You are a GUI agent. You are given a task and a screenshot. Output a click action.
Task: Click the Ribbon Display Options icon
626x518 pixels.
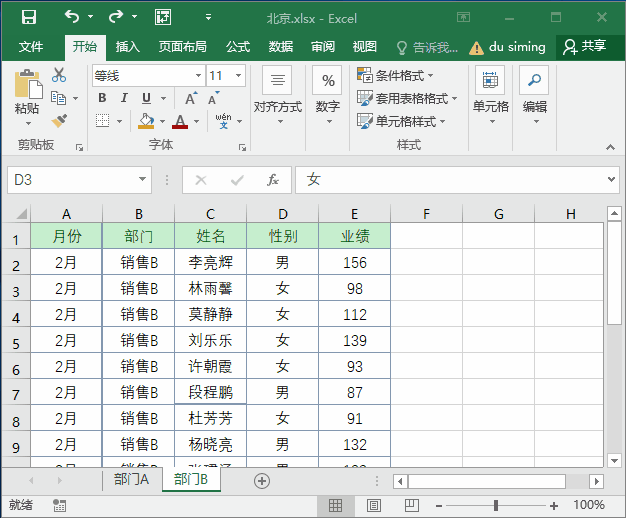(x=463, y=17)
